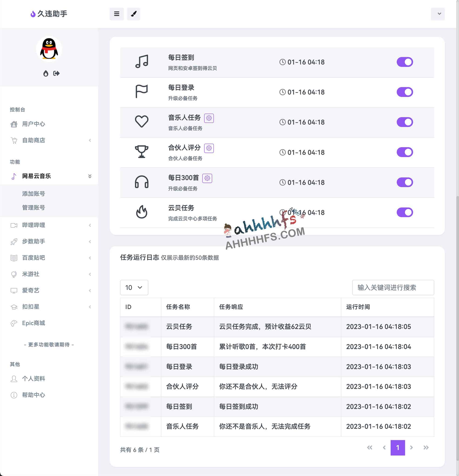
Task: Open the page size dropdown showing 10
Action: pyautogui.click(x=134, y=288)
